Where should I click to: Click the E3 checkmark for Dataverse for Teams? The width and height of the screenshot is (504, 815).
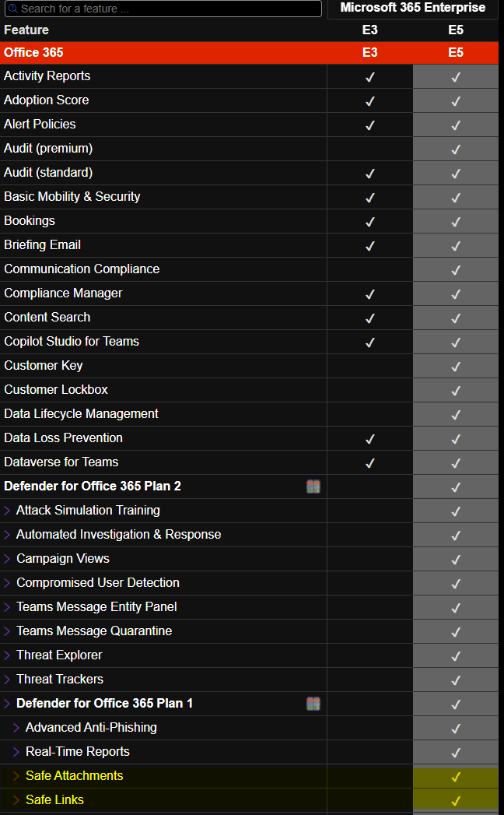[370, 462]
